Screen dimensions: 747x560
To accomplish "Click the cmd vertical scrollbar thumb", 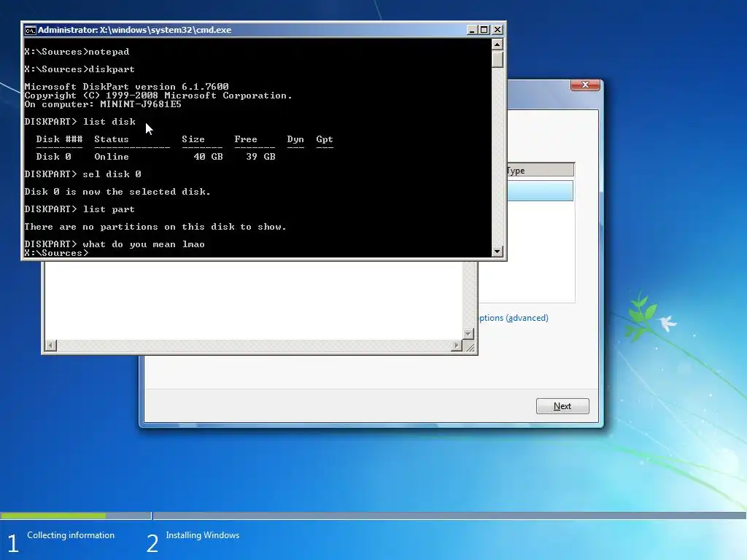I will [x=498, y=59].
